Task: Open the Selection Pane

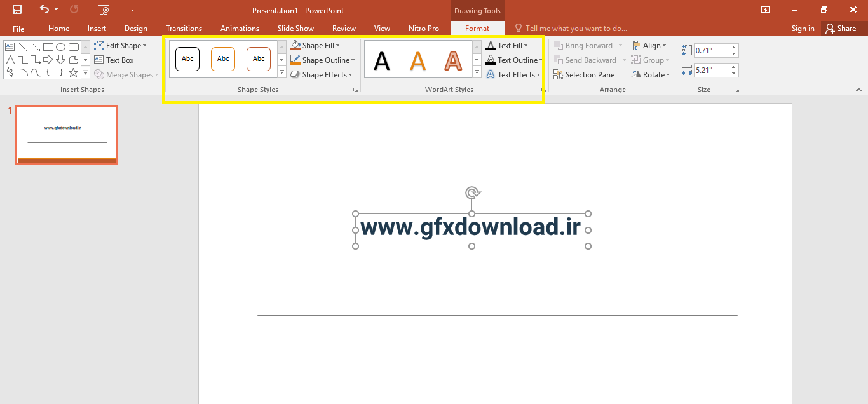Action: coord(584,75)
